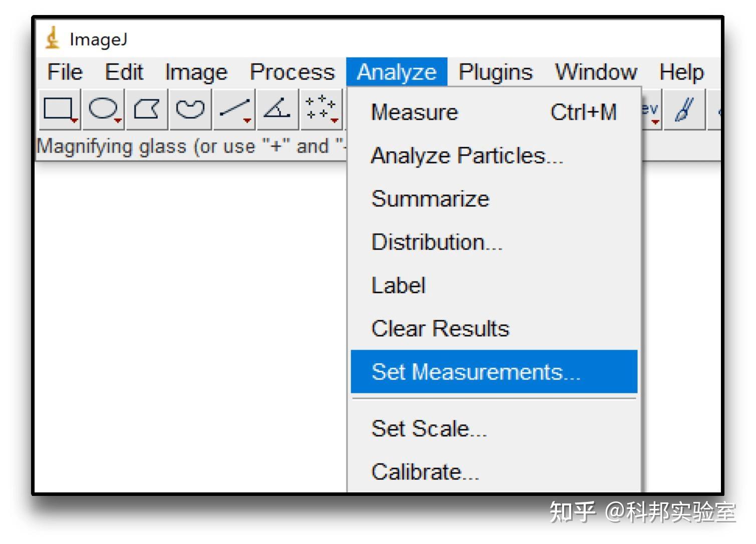Choose Measure from the Analyze menu

[x=415, y=112]
